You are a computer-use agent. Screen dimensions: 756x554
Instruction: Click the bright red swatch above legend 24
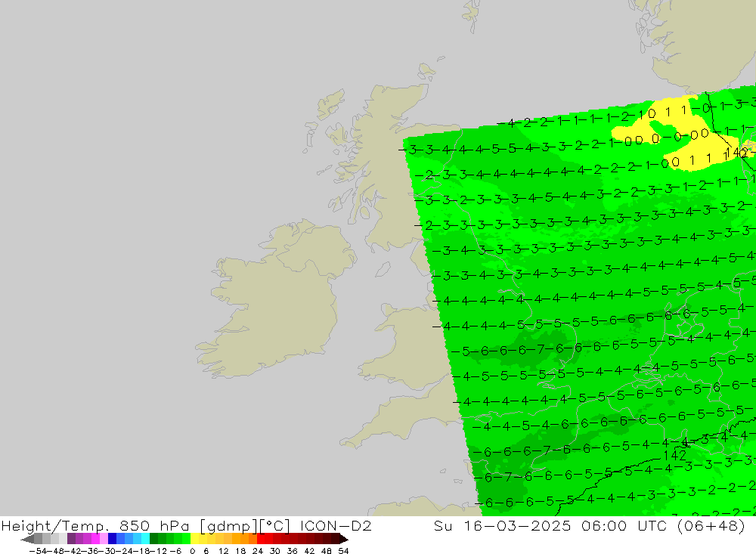tap(261, 539)
